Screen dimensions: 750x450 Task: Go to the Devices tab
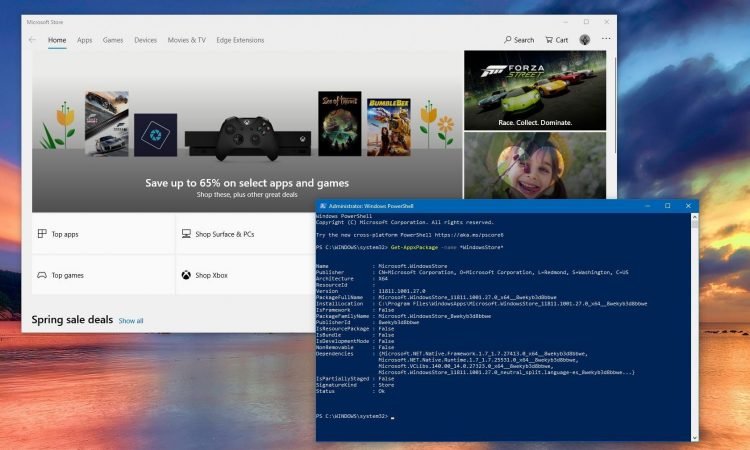click(145, 40)
